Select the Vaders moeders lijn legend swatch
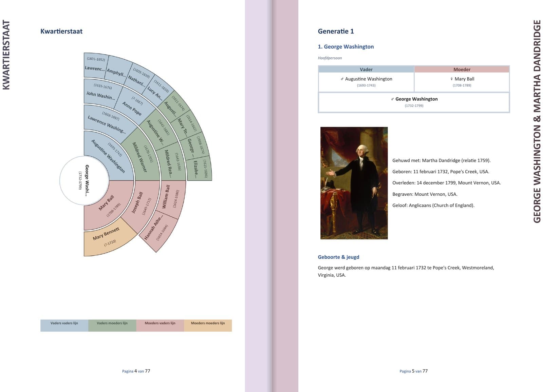This screenshot has width=543, height=392. point(112,325)
